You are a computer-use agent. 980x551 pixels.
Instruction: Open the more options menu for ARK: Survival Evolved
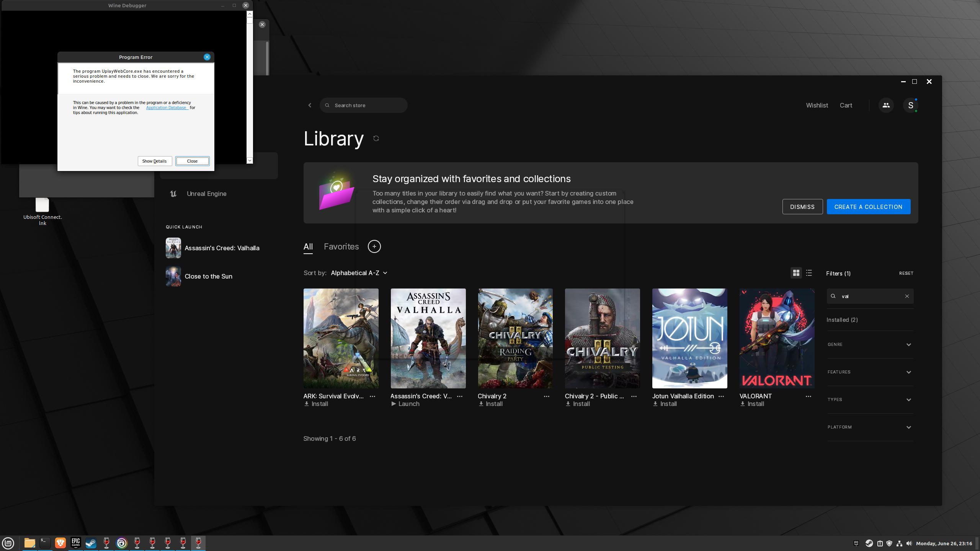(372, 396)
